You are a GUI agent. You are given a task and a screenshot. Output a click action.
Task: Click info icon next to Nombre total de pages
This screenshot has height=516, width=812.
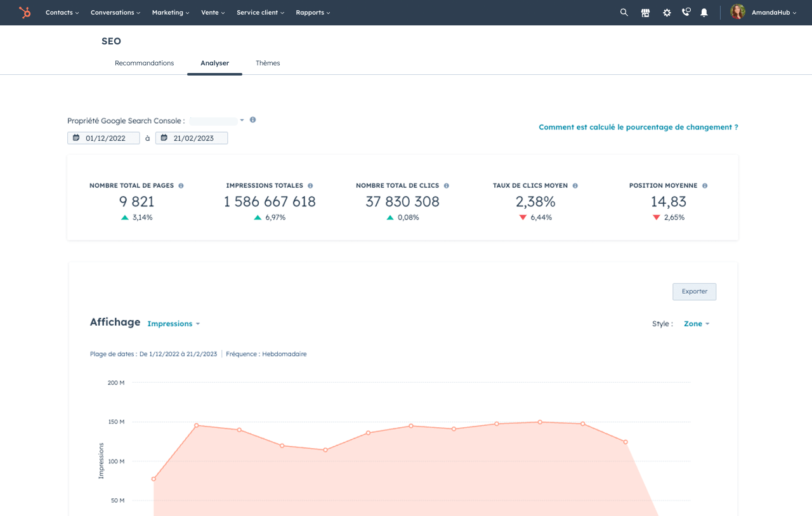click(181, 186)
